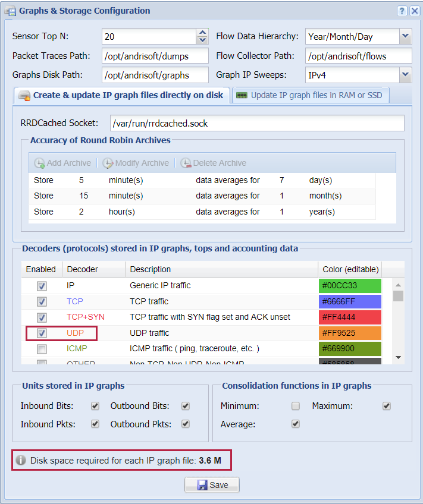Disable the UDP decoder checkbox
The width and height of the screenshot is (423, 504).
(42, 333)
